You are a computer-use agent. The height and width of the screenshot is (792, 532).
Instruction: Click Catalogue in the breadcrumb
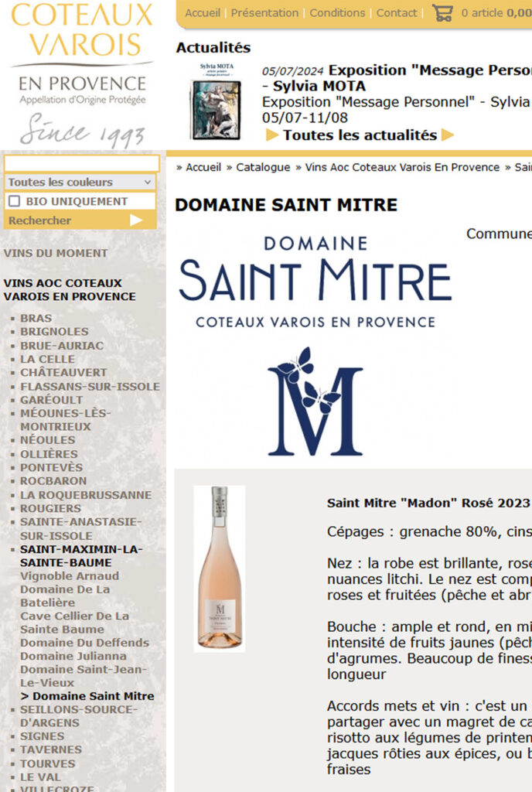point(263,167)
